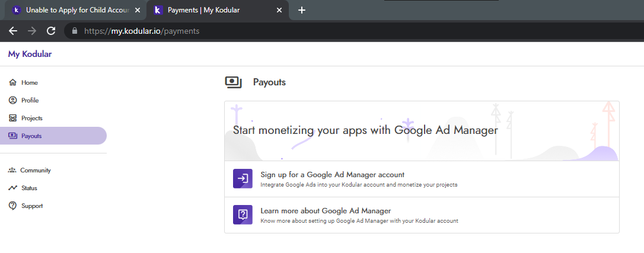The width and height of the screenshot is (644, 253).
Task: Select Payouts in the sidebar
Action: coord(53,136)
